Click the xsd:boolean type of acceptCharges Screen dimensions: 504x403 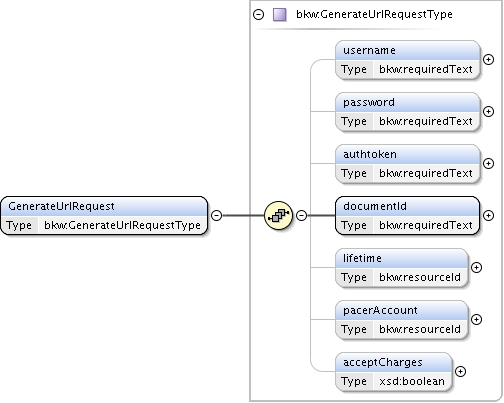(x=412, y=381)
